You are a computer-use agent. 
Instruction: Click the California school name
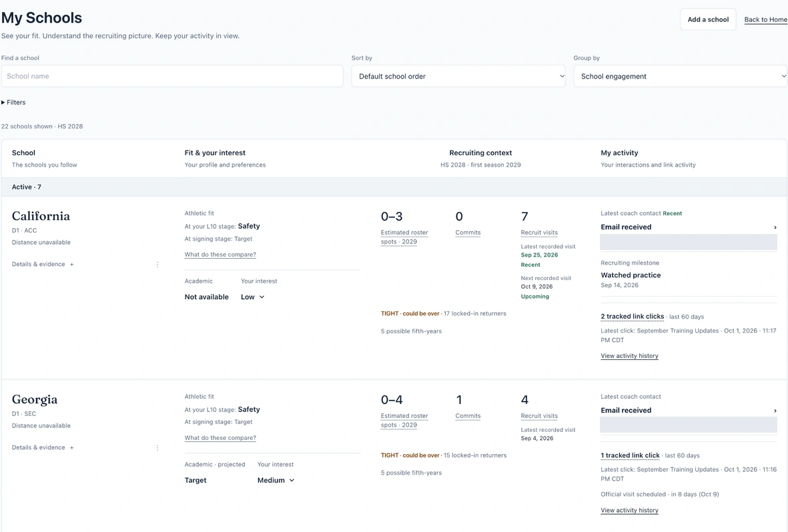[41, 216]
